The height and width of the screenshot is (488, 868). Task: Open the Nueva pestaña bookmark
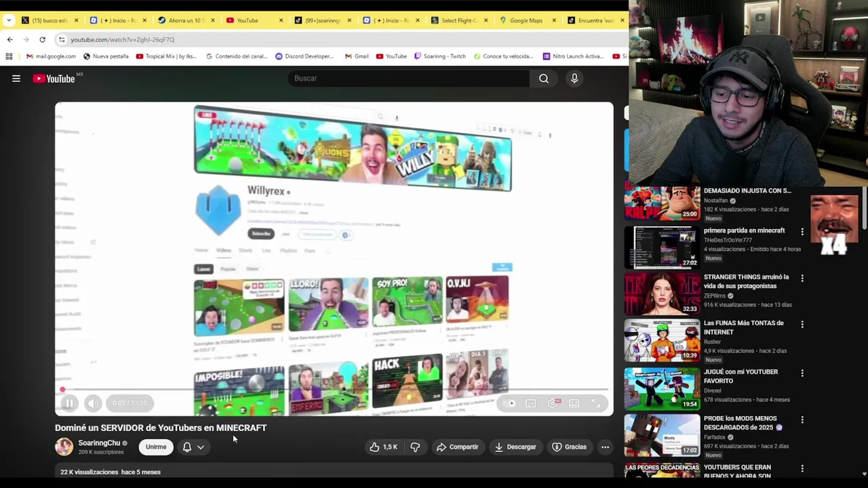coord(106,56)
